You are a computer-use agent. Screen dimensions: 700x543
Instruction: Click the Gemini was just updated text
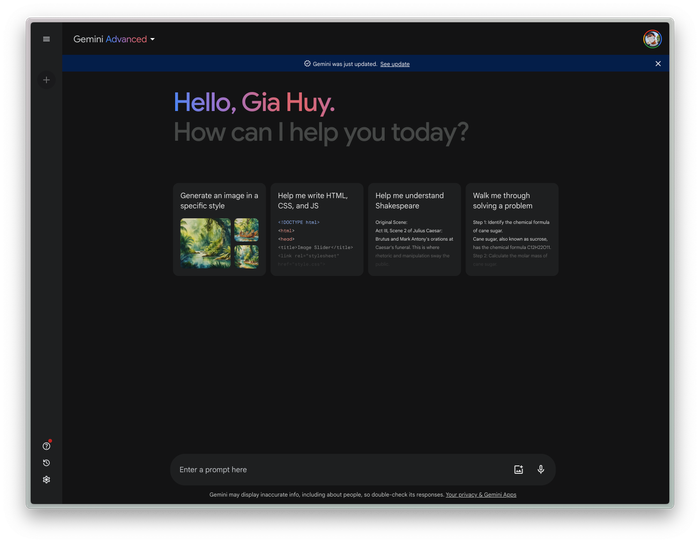(x=345, y=64)
